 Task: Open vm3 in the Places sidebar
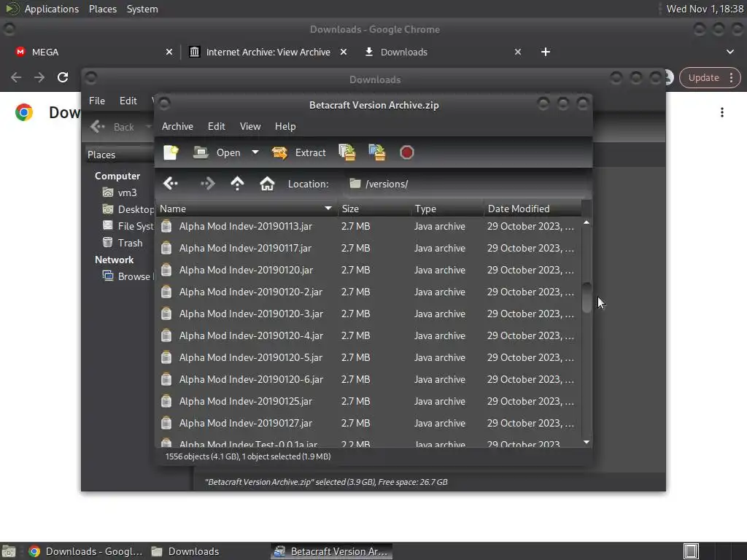[x=120, y=192]
